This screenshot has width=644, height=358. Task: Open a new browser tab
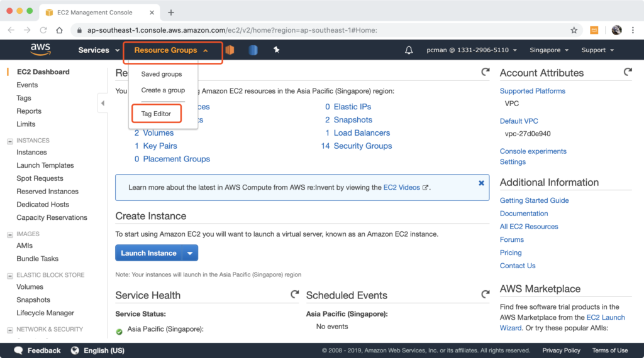[171, 13]
